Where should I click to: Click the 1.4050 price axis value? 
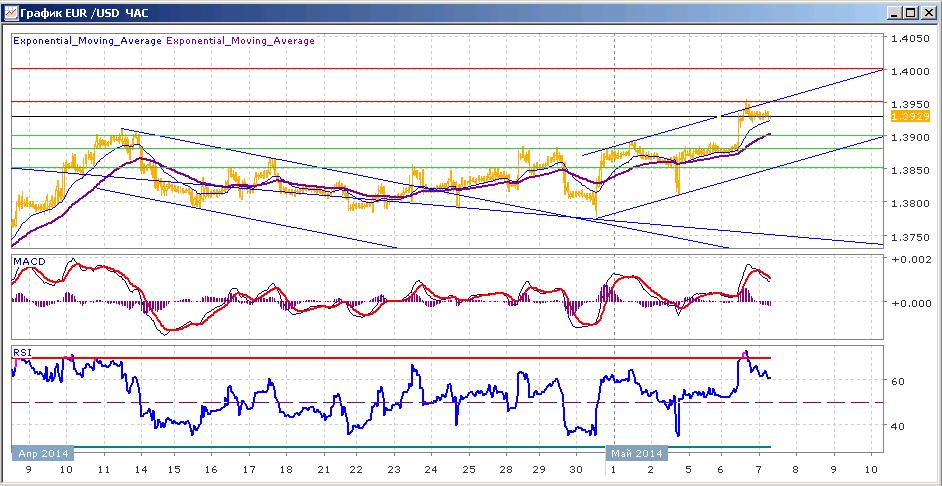[913, 38]
